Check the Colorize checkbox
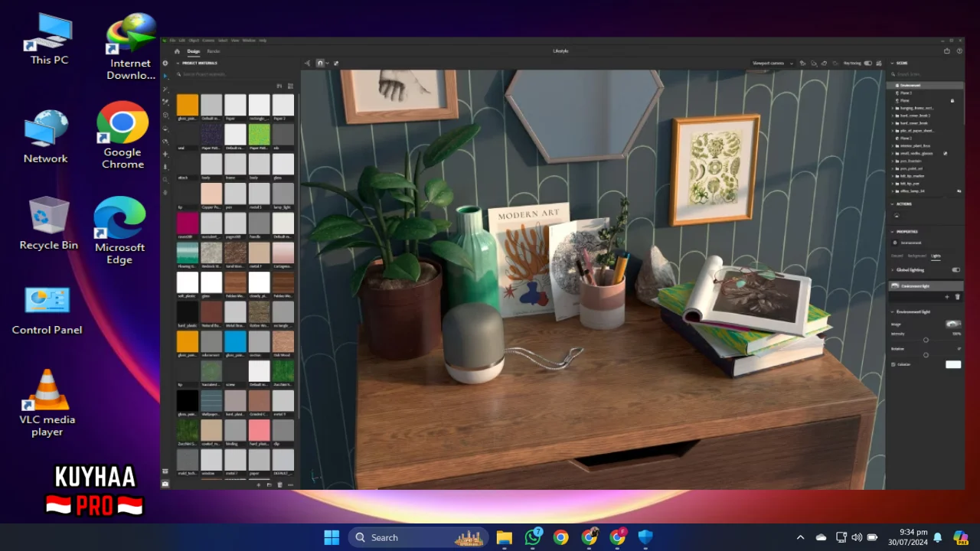Image resolution: width=980 pixels, height=551 pixels. [x=893, y=364]
